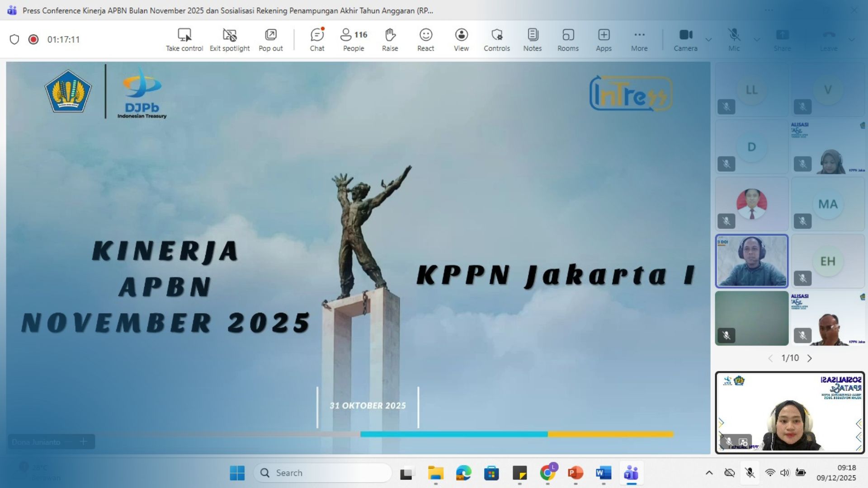Raise your hand in meeting
Viewport: 868px width, 488px height.
pyautogui.click(x=390, y=40)
